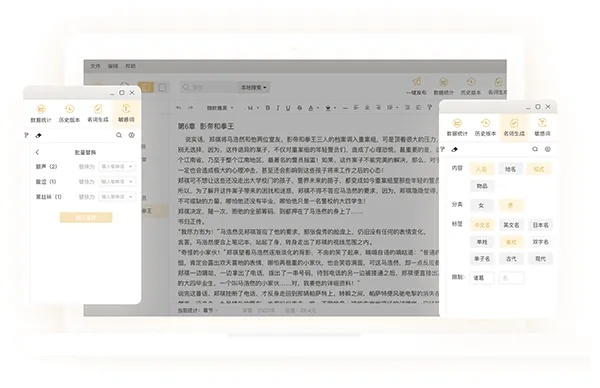Screen dimensions: 600x388
Task: Click the eraser icon in the left panel
Action: point(38,135)
